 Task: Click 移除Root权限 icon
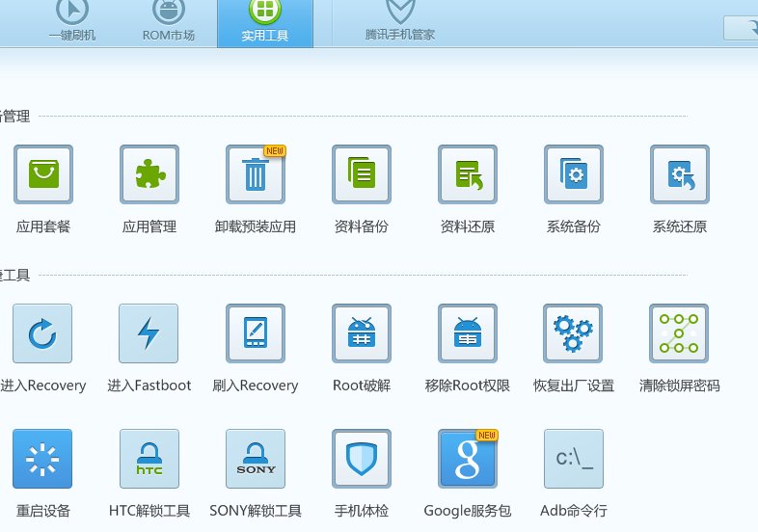pyautogui.click(x=468, y=334)
